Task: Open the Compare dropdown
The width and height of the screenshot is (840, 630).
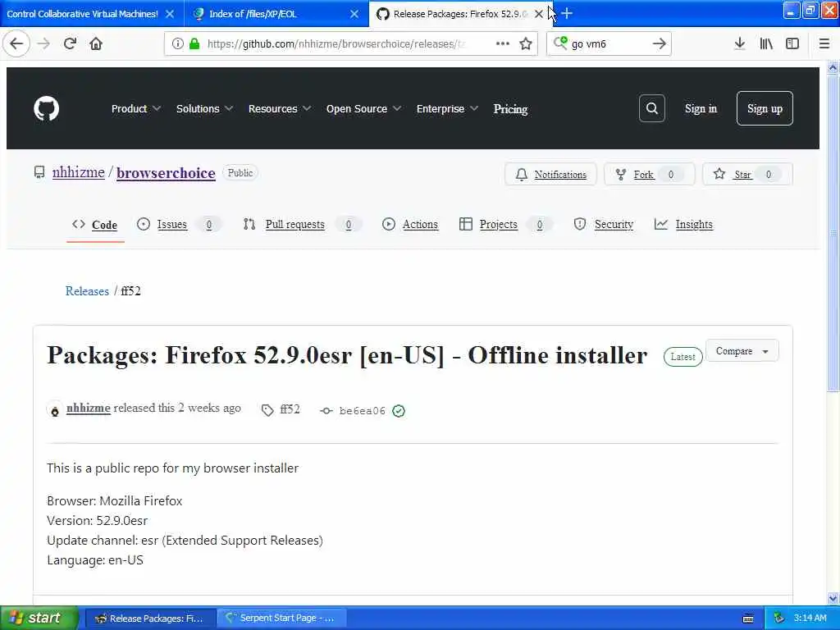Action: click(742, 351)
